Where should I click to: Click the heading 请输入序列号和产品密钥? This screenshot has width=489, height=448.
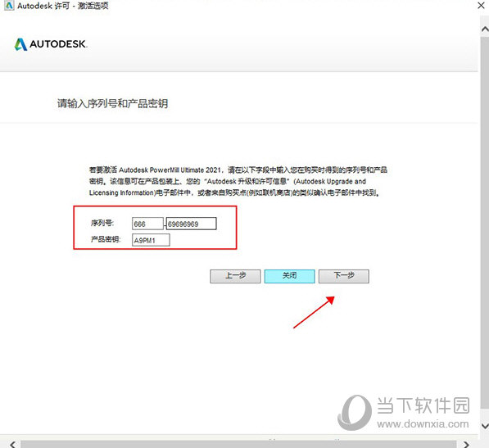[112, 103]
